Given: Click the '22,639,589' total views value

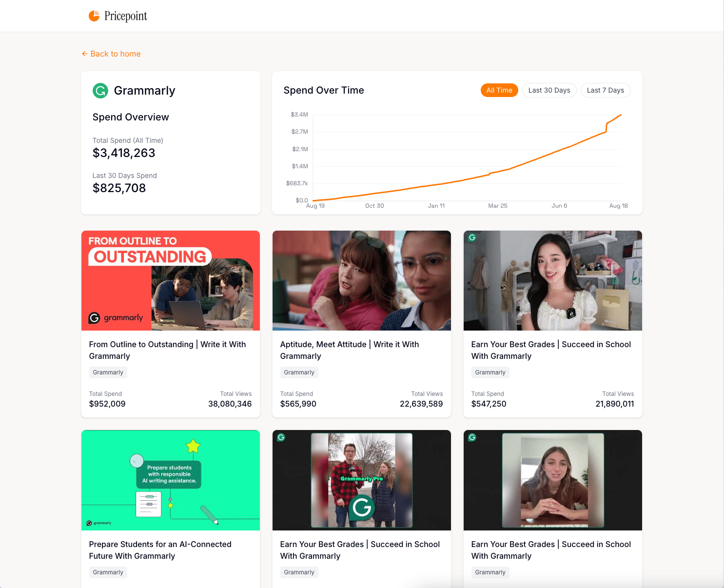Looking at the screenshot, I should 421,404.
